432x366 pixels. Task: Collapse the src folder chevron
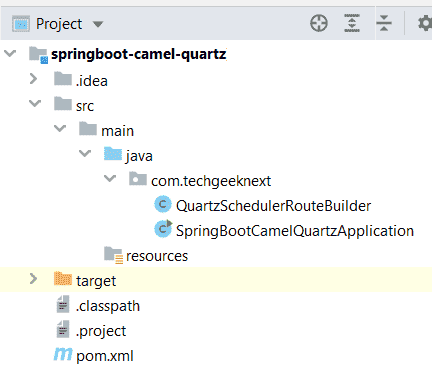click(x=35, y=103)
